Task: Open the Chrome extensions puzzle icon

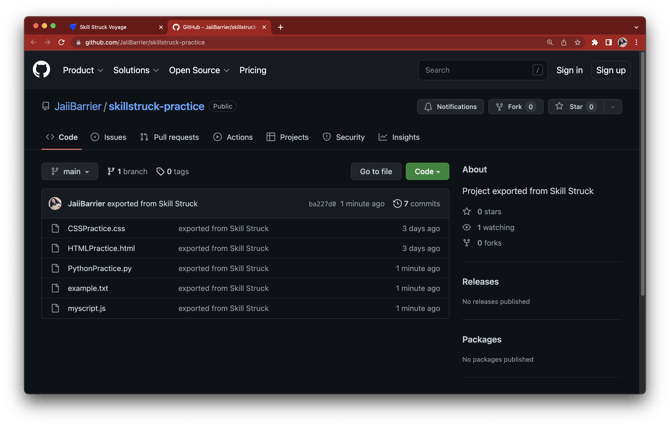Action: coord(594,42)
